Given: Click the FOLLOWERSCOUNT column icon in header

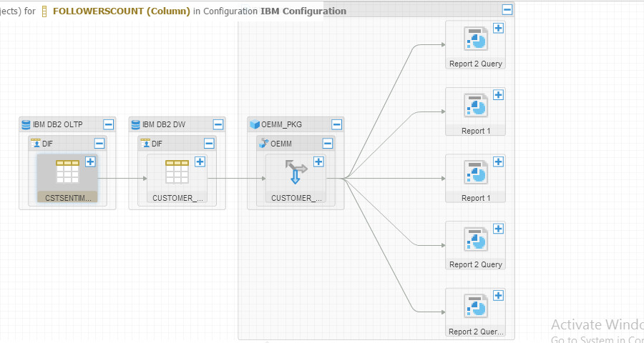Looking at the screenshot, I should coord(45,11).
